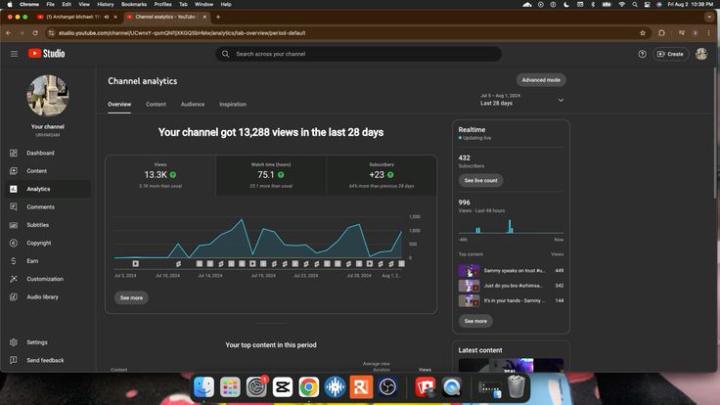
Task: Click the page vertical scrollbar
Action: [x=715, y=133]
